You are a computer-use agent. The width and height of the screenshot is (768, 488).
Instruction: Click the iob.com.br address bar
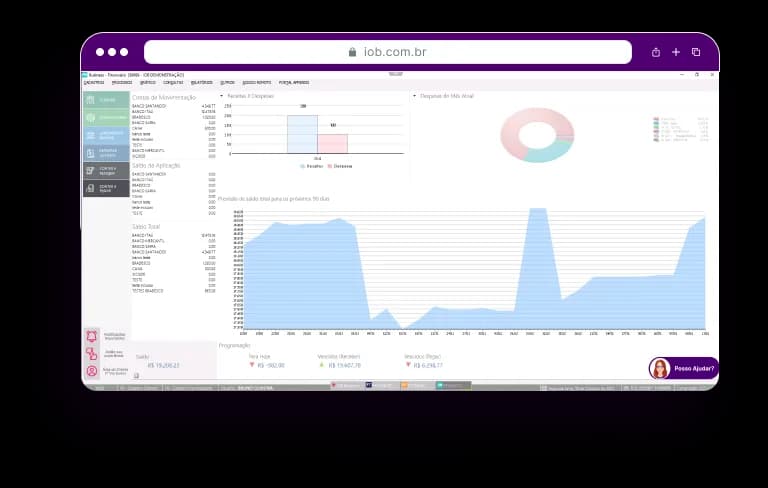tap(387, 52)
